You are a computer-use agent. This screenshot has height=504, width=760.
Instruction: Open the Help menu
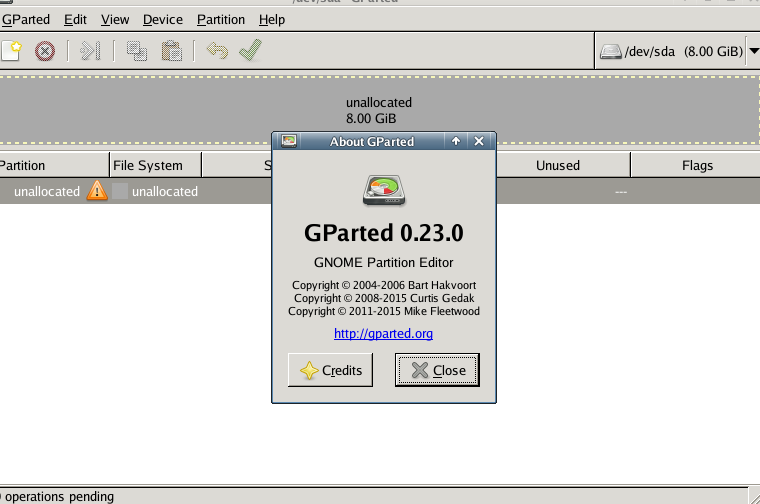click(272, 20)
